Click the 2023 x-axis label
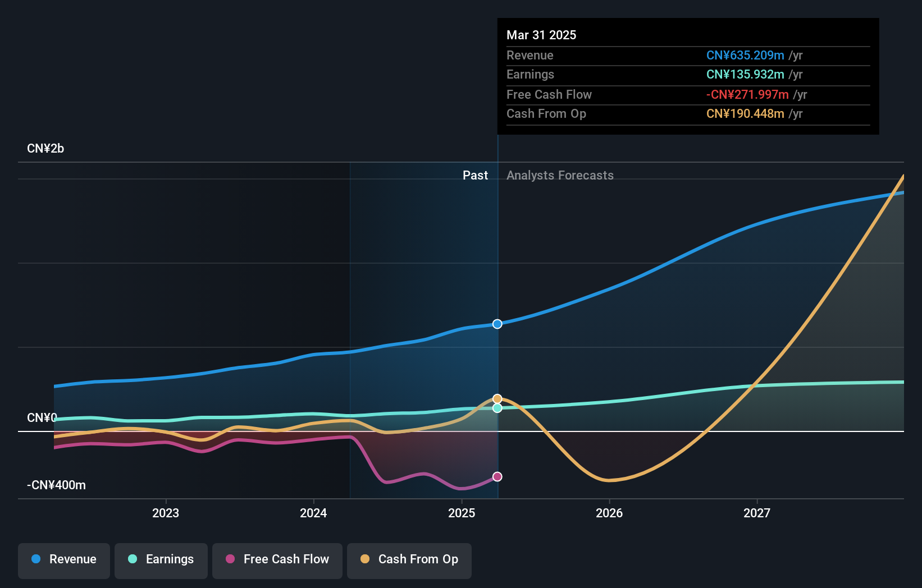This screenshot has height=588, width=922. (166, 513)
